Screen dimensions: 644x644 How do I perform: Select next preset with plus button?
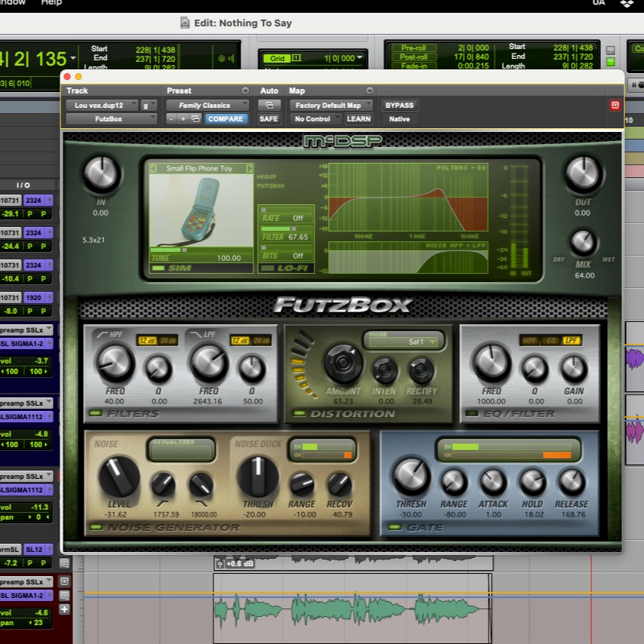pyautogui.click(x=183, y=118)
